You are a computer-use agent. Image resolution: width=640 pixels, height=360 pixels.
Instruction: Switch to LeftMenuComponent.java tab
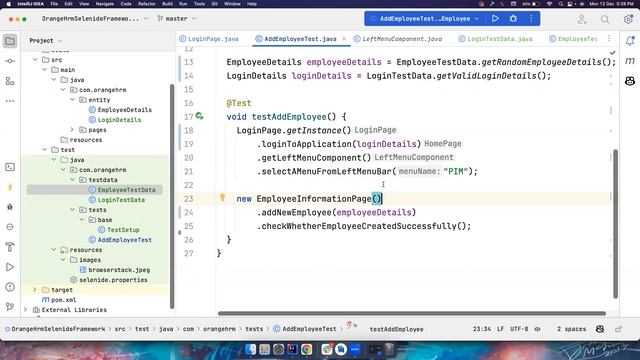[x=398, y=39]
